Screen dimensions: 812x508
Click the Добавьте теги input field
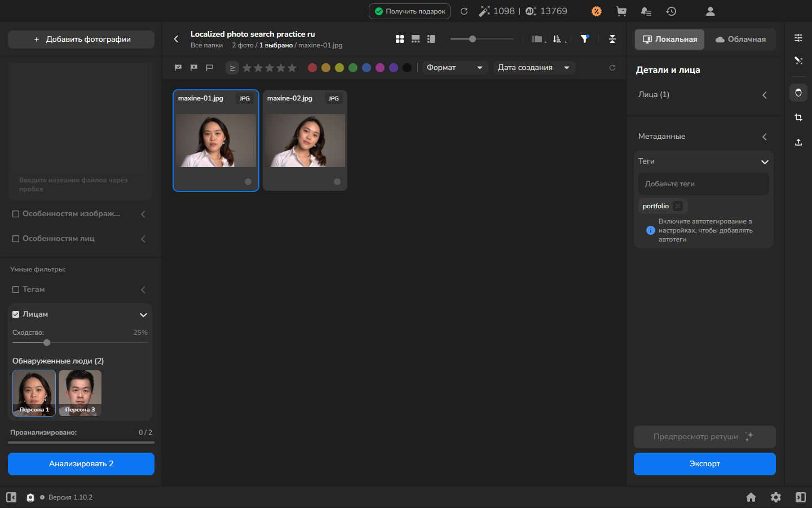click(x=704, y=184)
